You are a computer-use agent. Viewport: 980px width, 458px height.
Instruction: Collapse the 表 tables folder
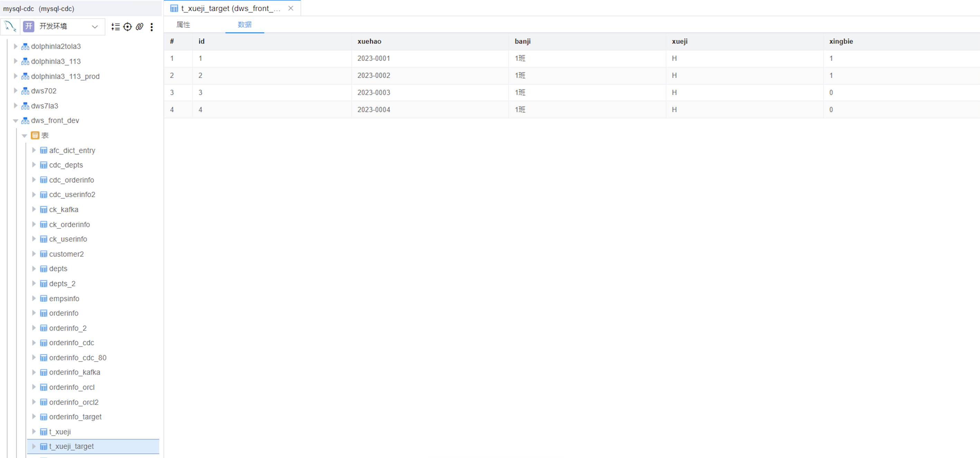tap(25, 135)
